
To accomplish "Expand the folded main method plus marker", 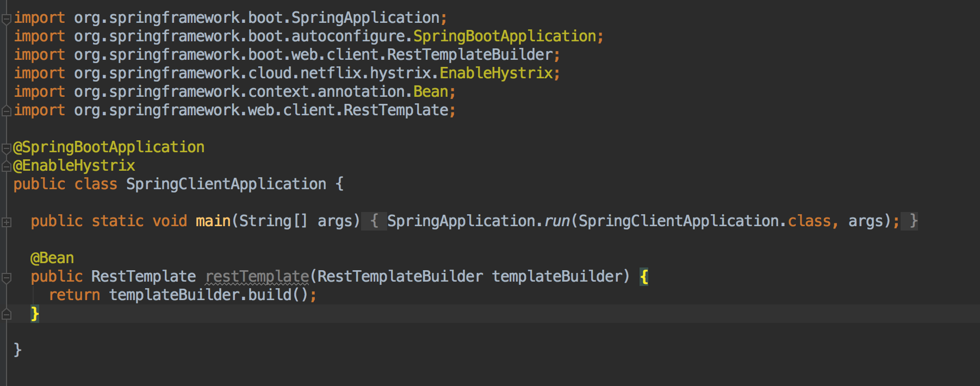I will (7, 222).
